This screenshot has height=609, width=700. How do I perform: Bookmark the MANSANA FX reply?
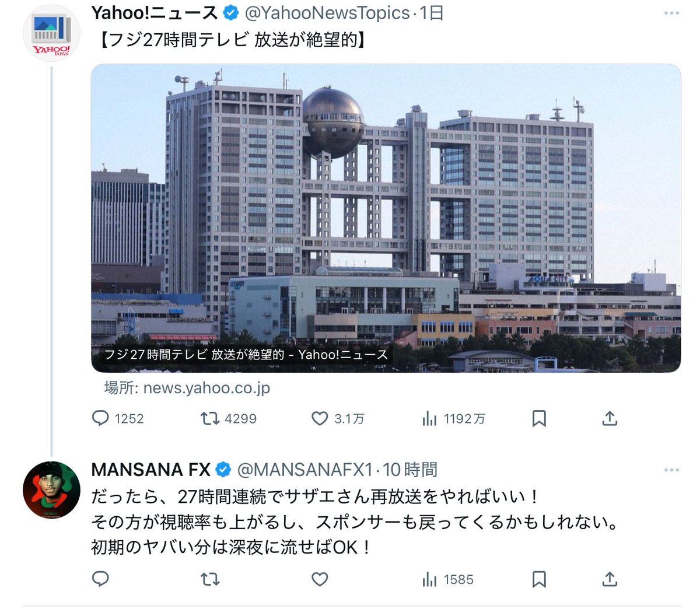click(x=540, y=579)
